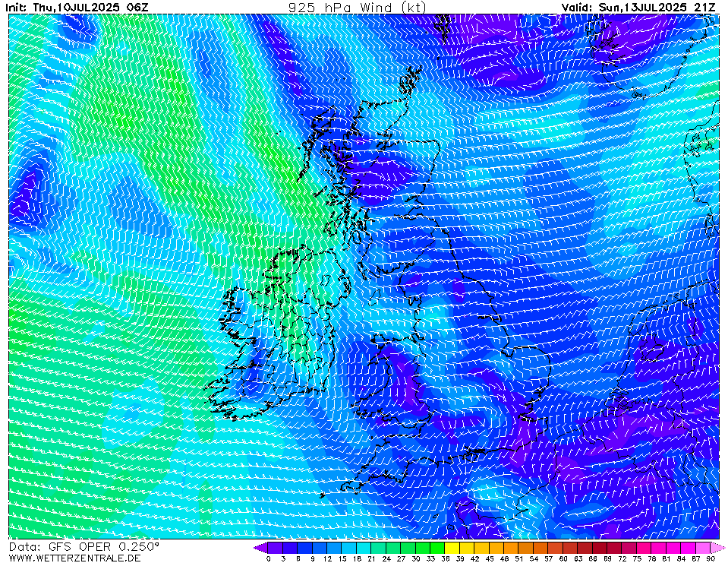Pick the pink swatch between 87 and 90
Viewport: 728px width, 563px height.
pyautogui.click(x=704, y=547)
